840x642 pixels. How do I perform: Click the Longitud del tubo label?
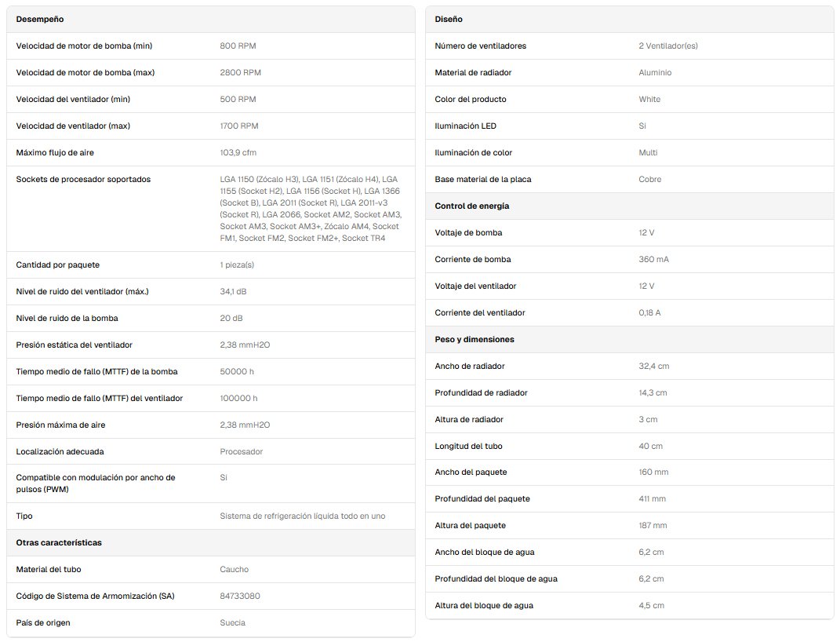click(x=468, y=447)
